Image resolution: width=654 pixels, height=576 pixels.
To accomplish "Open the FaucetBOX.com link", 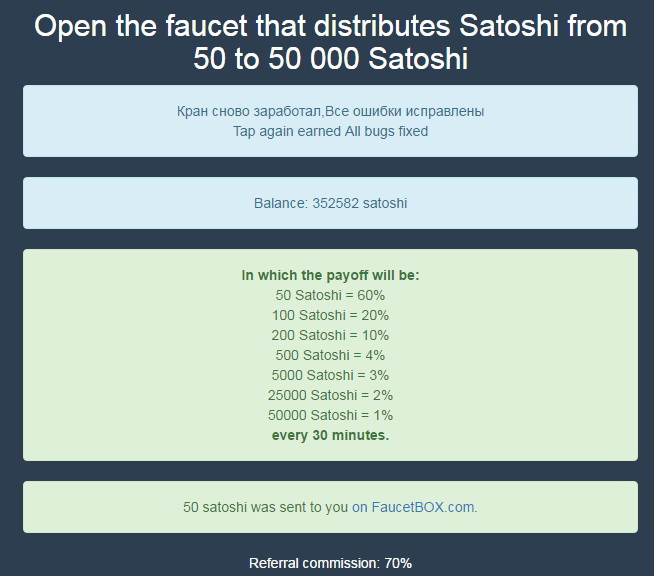I will [x=414, y=507].
